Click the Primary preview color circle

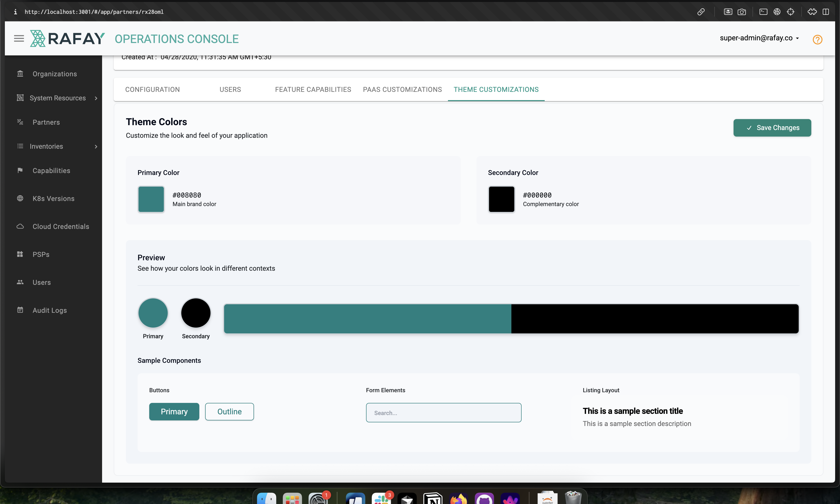coord(153,313)
